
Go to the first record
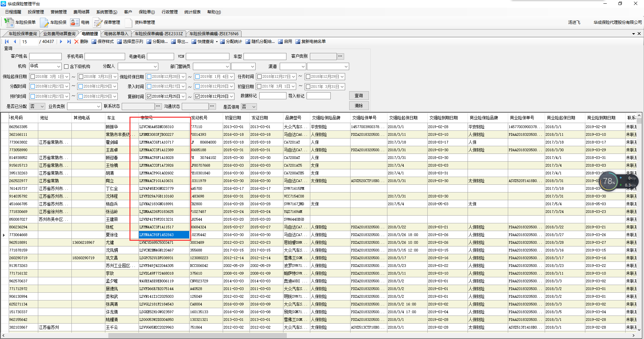(x=7, y=42)
